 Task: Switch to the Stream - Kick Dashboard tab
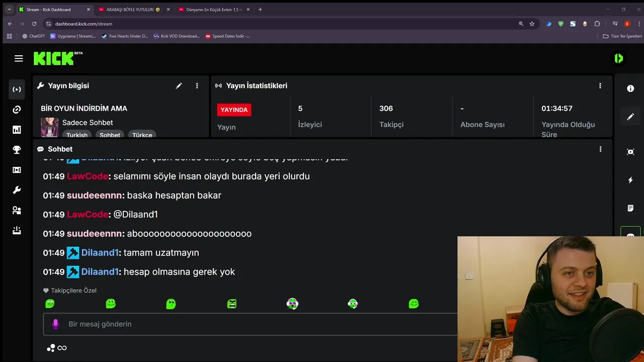click(x=54, y=10)
